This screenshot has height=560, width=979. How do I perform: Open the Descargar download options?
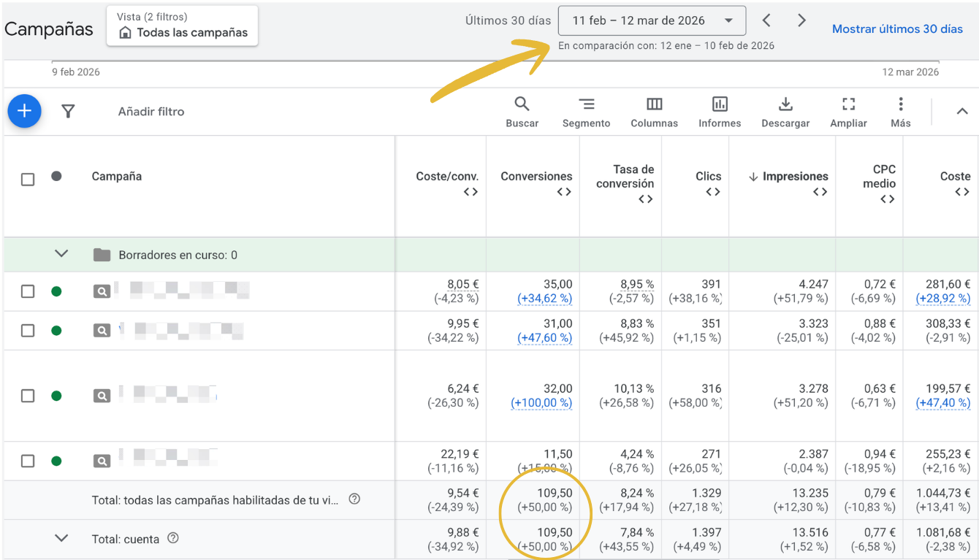[785, 111]
